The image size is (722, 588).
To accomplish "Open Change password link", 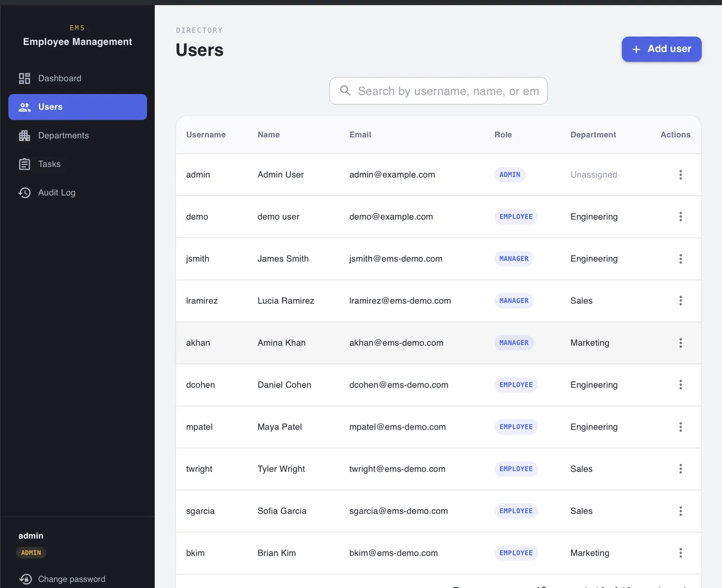I will coord(72,579).
